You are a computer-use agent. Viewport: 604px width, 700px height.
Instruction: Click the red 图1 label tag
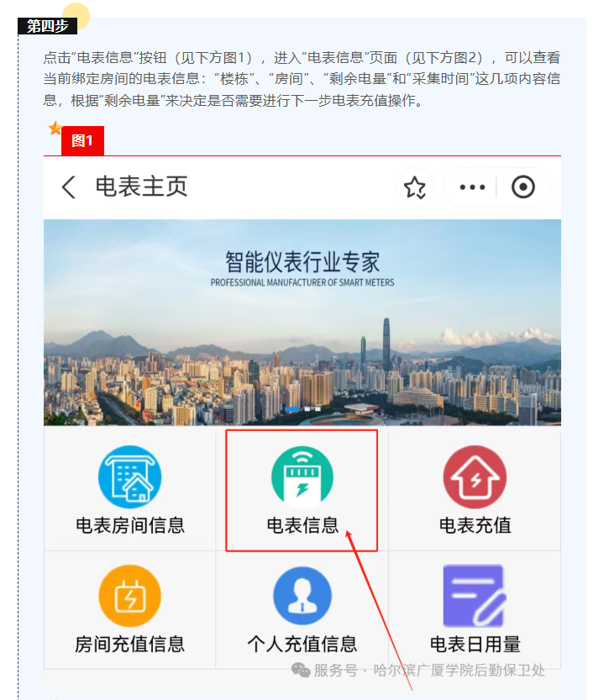[x=82, y=140]
